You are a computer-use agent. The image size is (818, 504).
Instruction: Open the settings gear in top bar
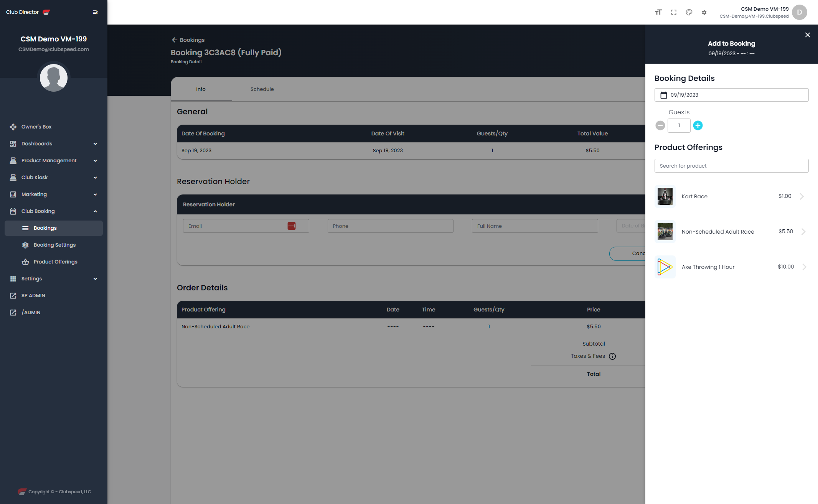pyautogui.click(x=704, y=12)
